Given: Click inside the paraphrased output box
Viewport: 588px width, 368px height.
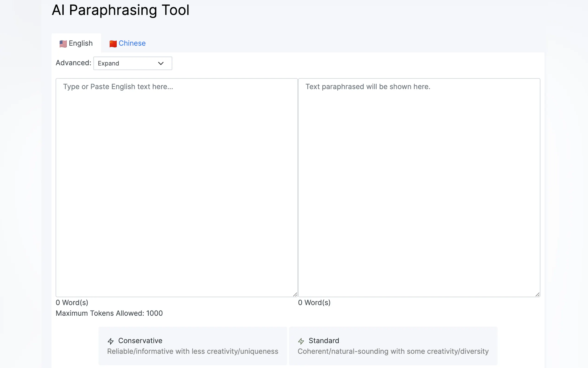Looking at the screenshot, I should point(419,187).
